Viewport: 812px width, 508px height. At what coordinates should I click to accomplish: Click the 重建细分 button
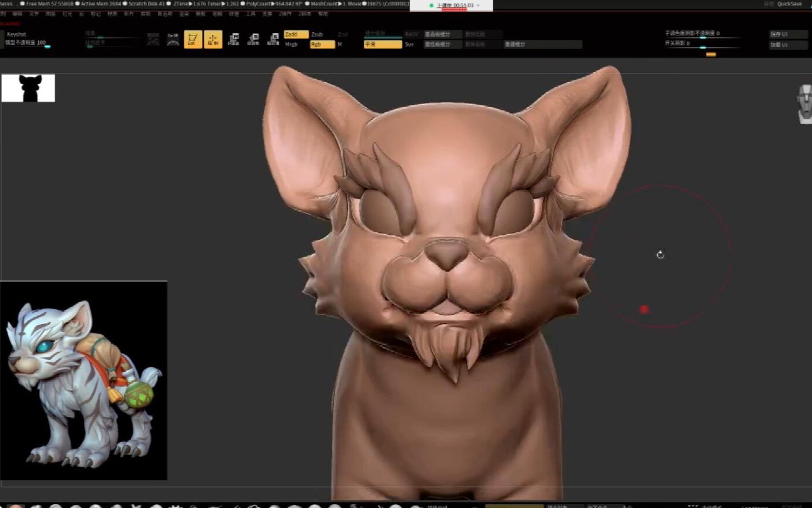[x=543, y=44]
